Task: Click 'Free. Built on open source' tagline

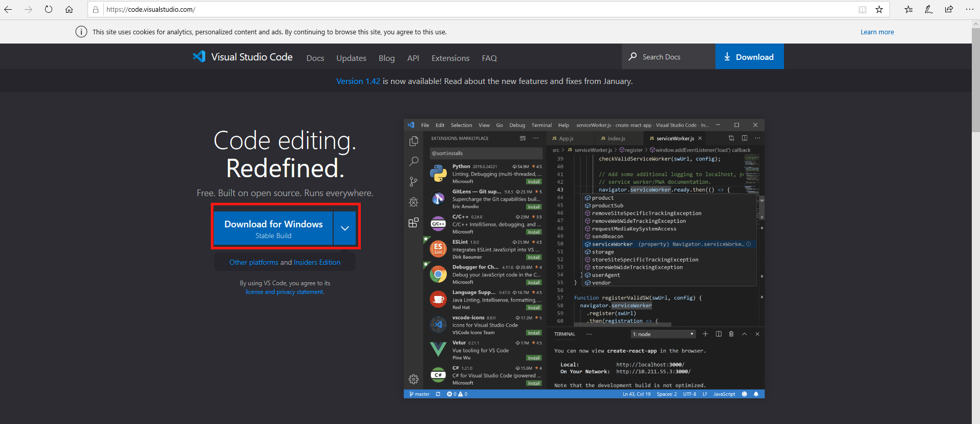Action: click(285, 193)
